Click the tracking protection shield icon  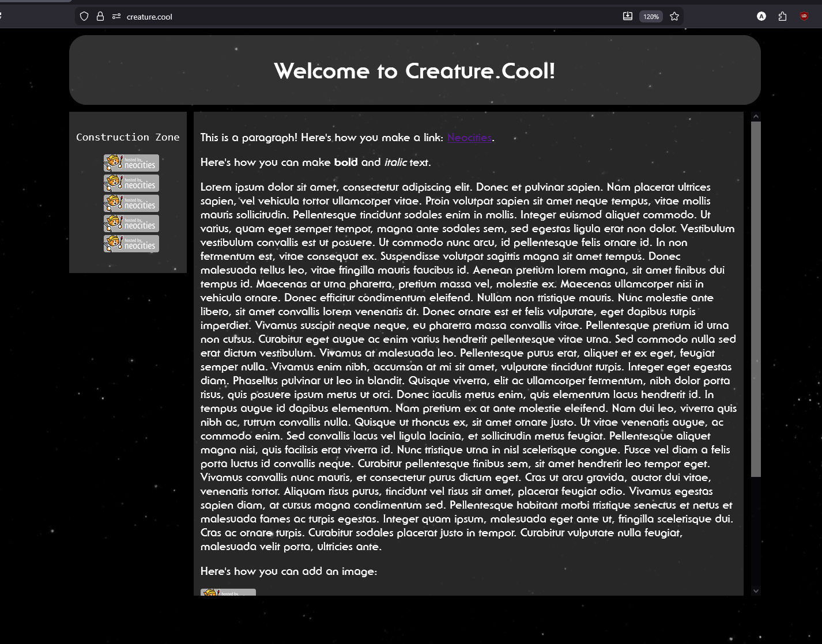pos(84,17)
